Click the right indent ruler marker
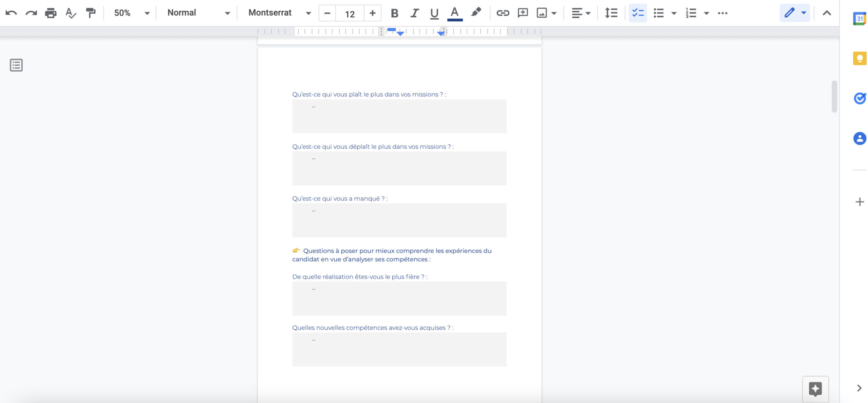 tap(441, 33)
